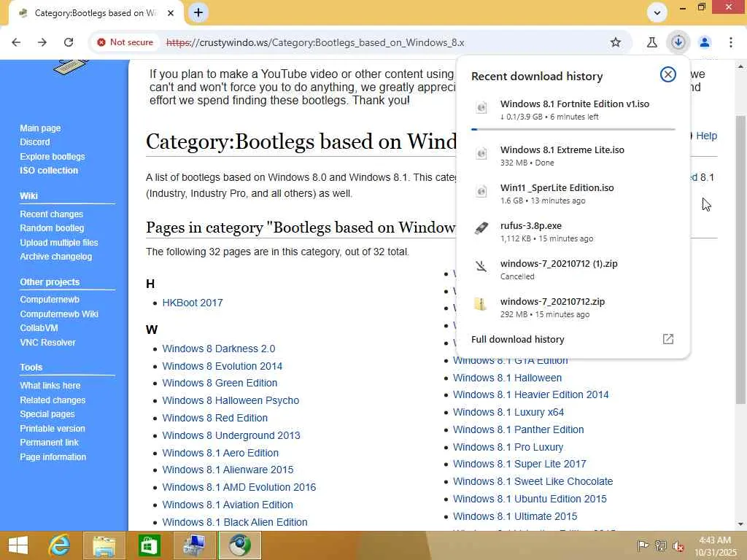Image resolution: width=747 pixels, height=560 pixels.
Task: Open Full download history link icon
Action: pos(668,339)
